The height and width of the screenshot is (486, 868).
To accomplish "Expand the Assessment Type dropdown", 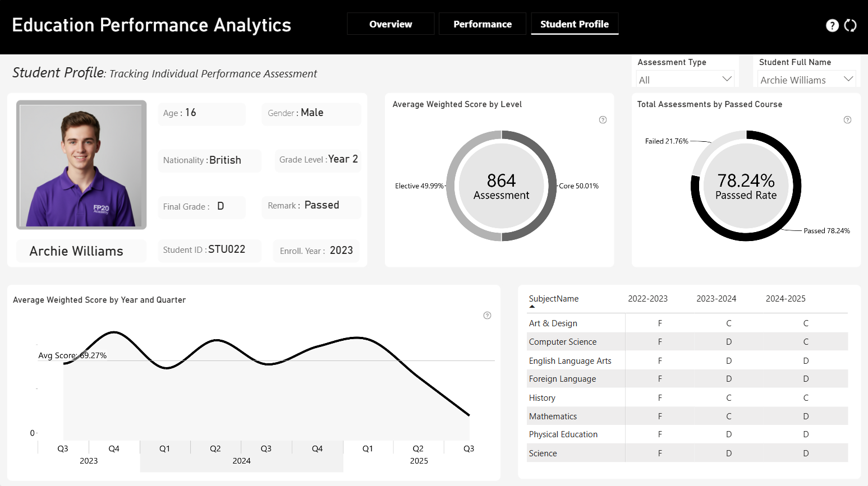I will click(x=685, y=79).
